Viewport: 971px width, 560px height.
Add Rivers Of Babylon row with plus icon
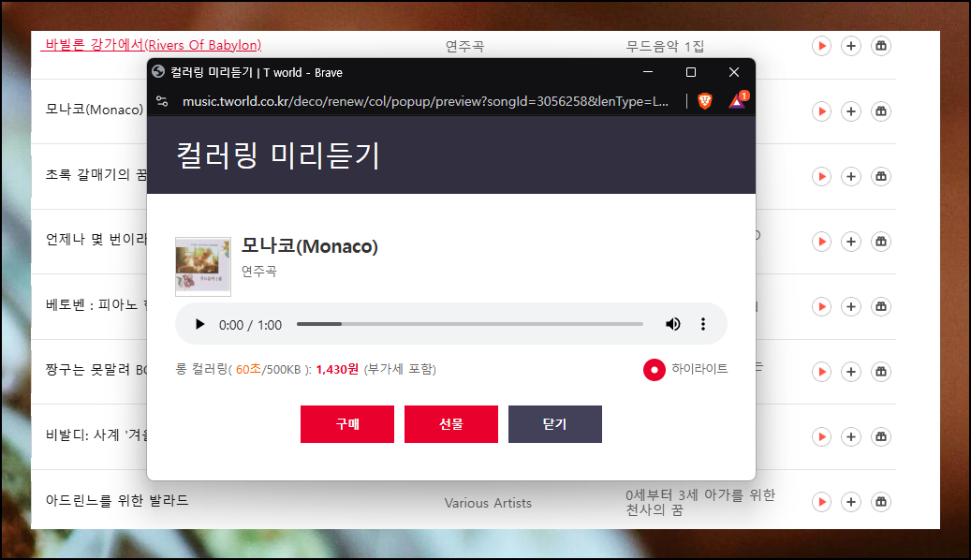click(x=851, y=46)
